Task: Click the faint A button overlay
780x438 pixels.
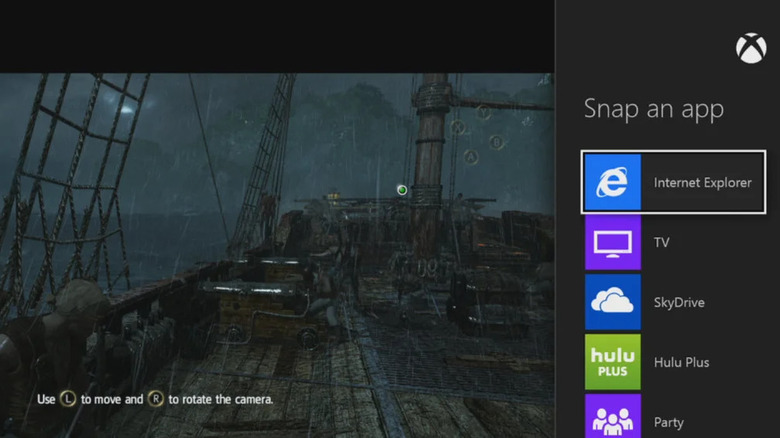Action: [471, 157]
